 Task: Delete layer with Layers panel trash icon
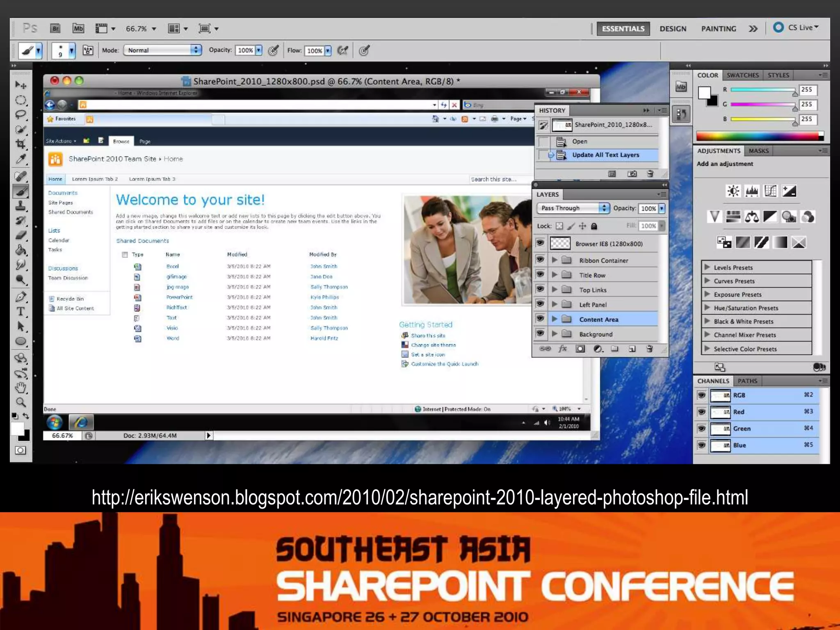click(x=650, y=349)
